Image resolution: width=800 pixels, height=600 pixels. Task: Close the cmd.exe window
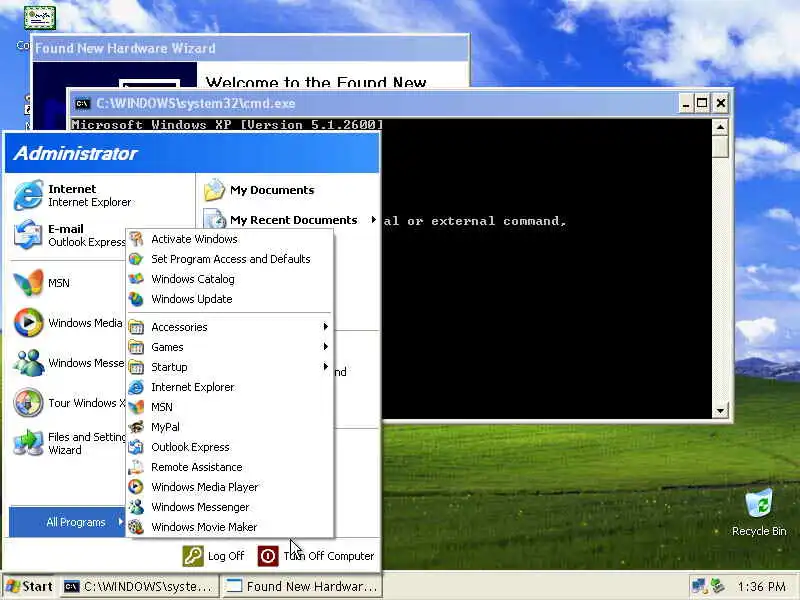(720, 104)
